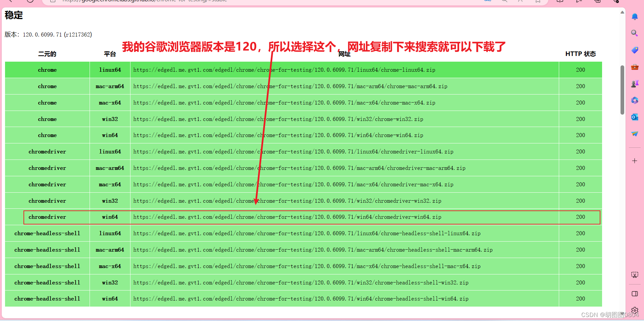Click the 二元的 column header
This screenshot has height=321, width=644.
47,54
